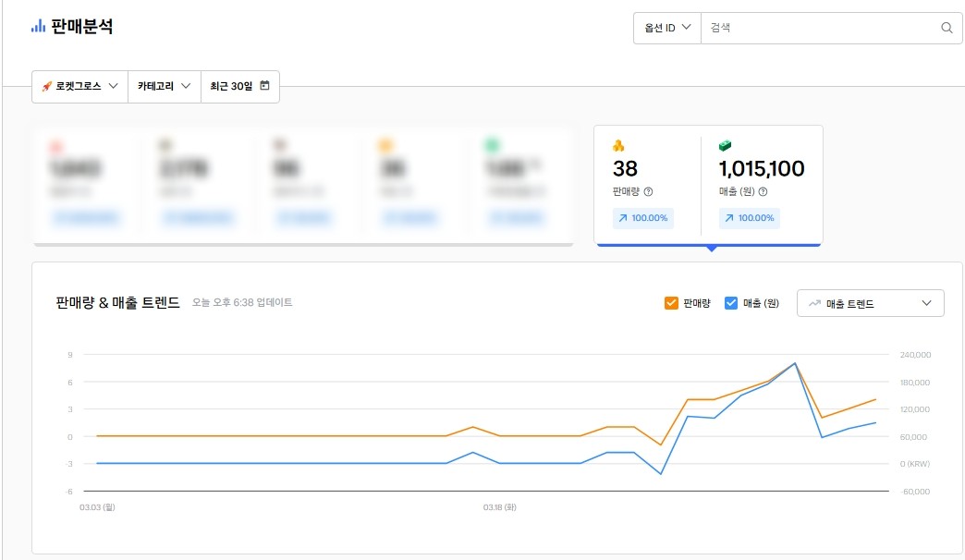The height and width of the screenshot is (560, 965).
Task: Open the 매출 트렌드 chart type dropdown
Action: pos(870,303)
